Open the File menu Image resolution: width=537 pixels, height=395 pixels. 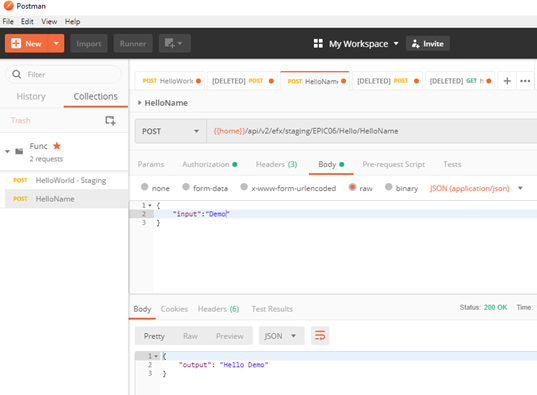[8, 22]
